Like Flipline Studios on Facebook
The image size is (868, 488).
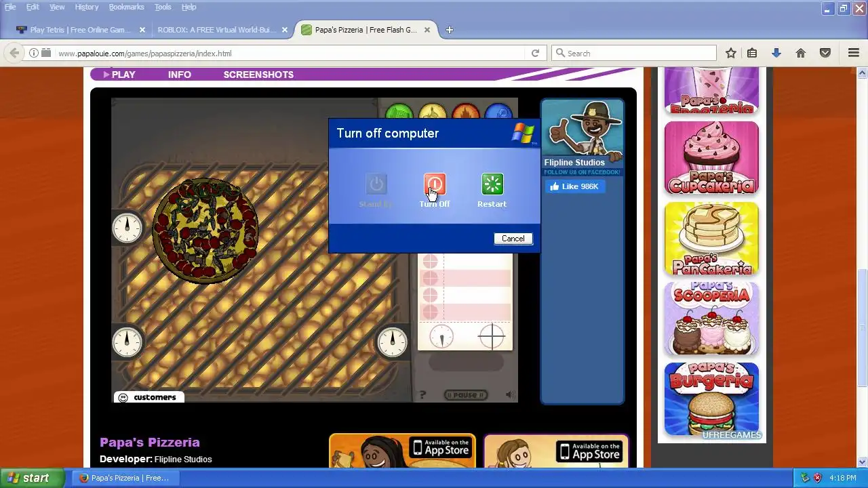[575, 186]
